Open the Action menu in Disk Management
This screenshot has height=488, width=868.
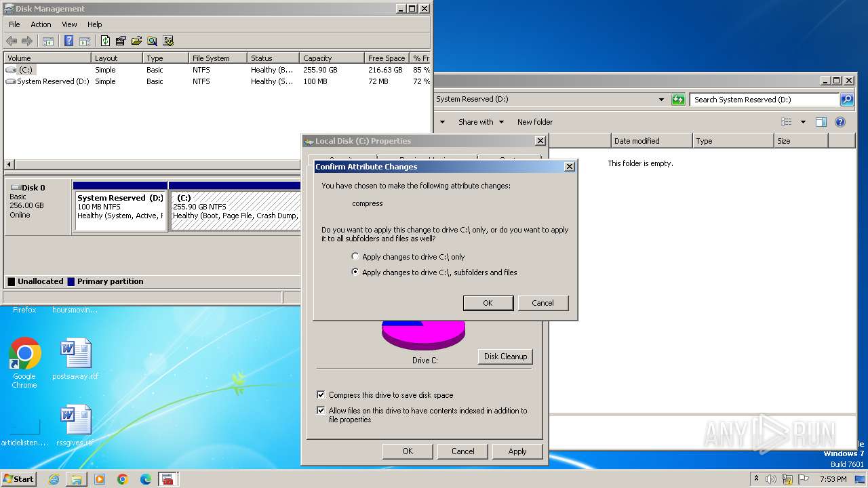pos(41,24)
